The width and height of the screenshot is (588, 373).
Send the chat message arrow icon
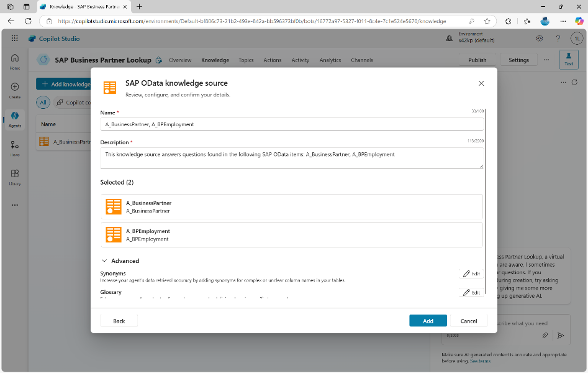(x=561, y=336)
